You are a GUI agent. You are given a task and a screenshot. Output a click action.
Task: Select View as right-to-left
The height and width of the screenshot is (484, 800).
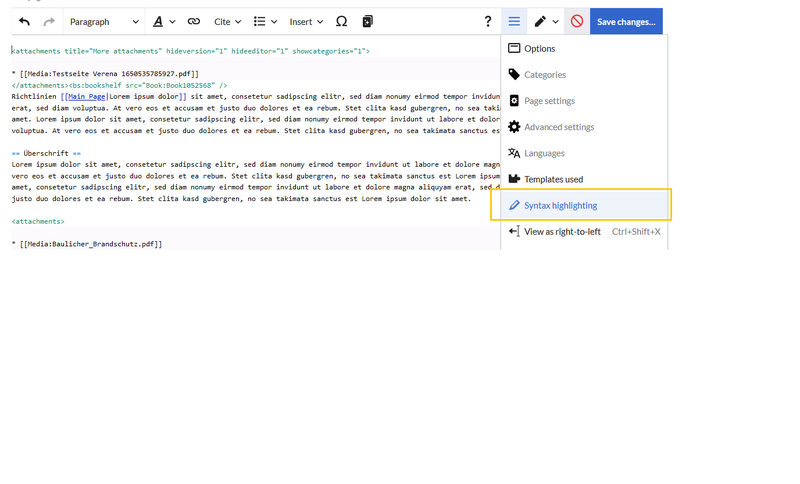coord(584,232)
